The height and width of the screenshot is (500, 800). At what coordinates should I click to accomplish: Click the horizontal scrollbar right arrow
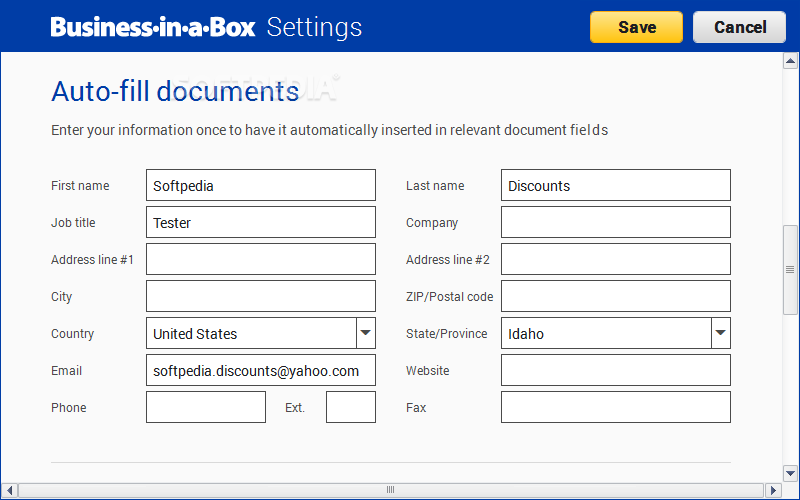pos(773,490)
